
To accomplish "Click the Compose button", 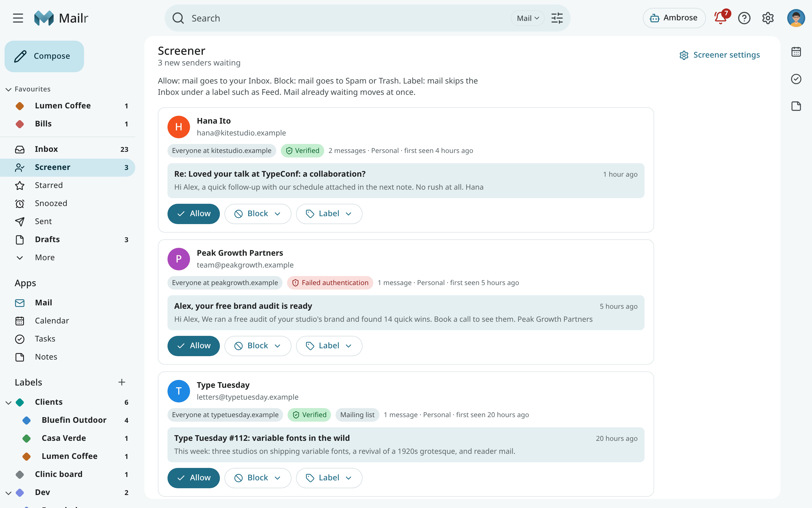I will pyautogui.click(x=44, y=56).
